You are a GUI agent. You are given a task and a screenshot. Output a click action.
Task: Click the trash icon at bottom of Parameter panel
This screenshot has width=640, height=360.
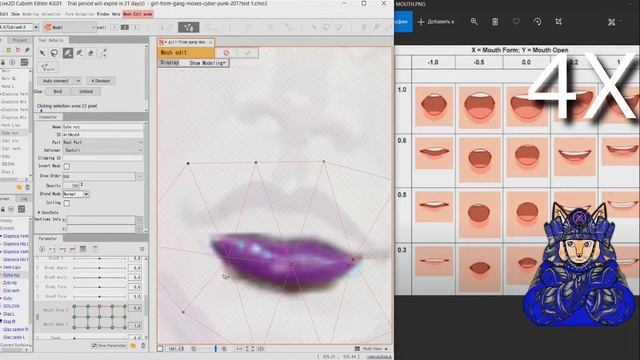pyautogui.click(x=143, y=346)
